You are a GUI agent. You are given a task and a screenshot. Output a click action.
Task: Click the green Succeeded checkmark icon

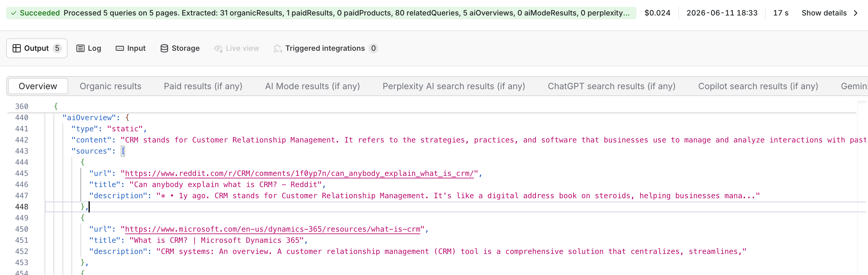tap(14, 13)
